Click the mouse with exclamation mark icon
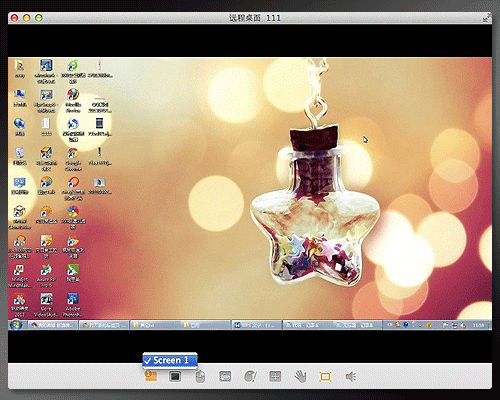500x400 pixels. coord(250,377)
